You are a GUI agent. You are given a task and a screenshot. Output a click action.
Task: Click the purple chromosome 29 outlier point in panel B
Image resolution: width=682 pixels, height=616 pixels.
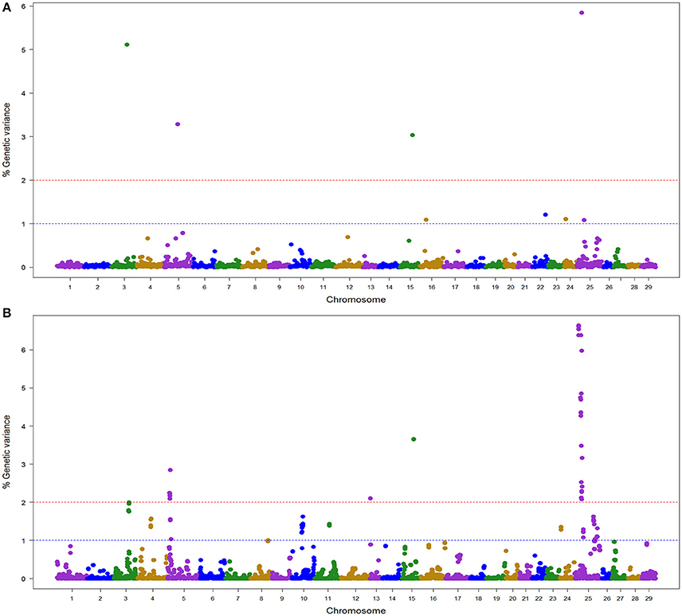pyautogui.click(x=647, y=543)
